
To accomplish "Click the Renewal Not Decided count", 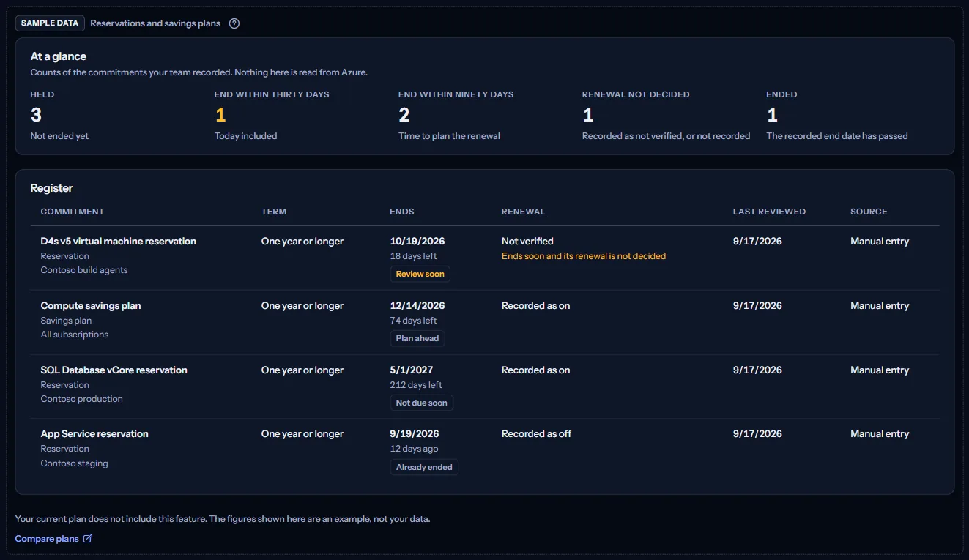I will point(588,115).
